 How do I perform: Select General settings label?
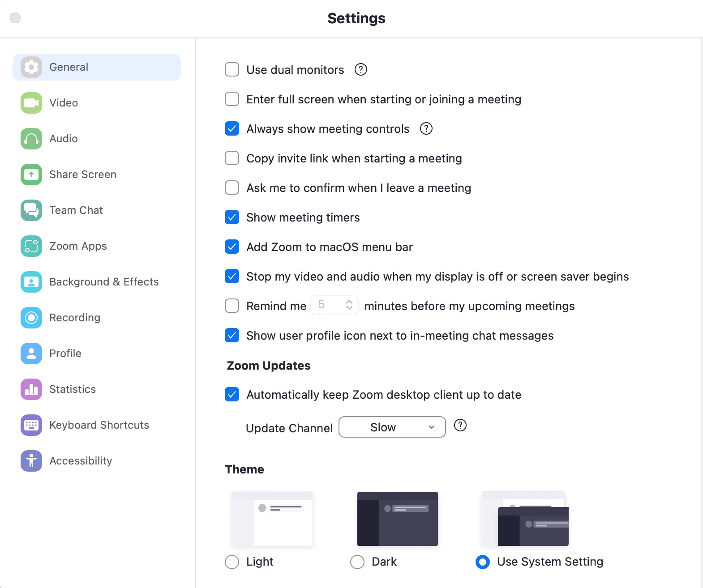[x=69, y=67]
